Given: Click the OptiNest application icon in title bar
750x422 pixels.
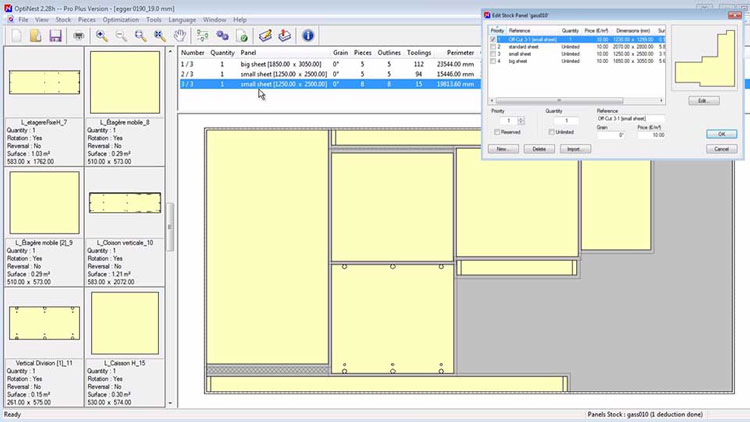Looking at the screenshot, I should pos(8,9).
